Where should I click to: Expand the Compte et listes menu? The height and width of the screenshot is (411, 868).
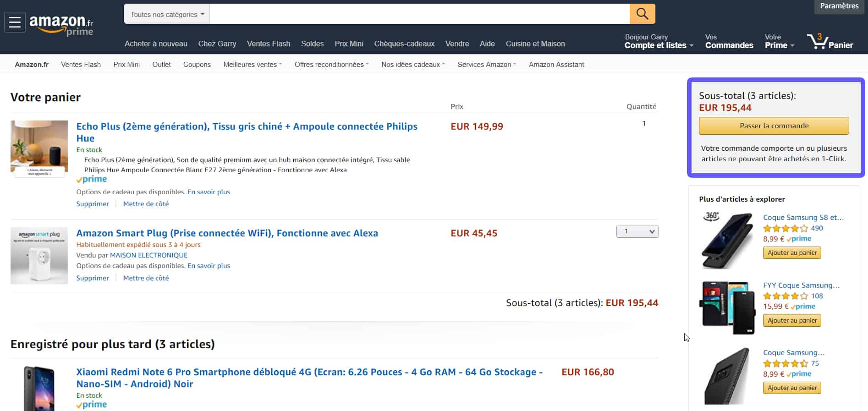pyautogui.click(x=659, y=45)
